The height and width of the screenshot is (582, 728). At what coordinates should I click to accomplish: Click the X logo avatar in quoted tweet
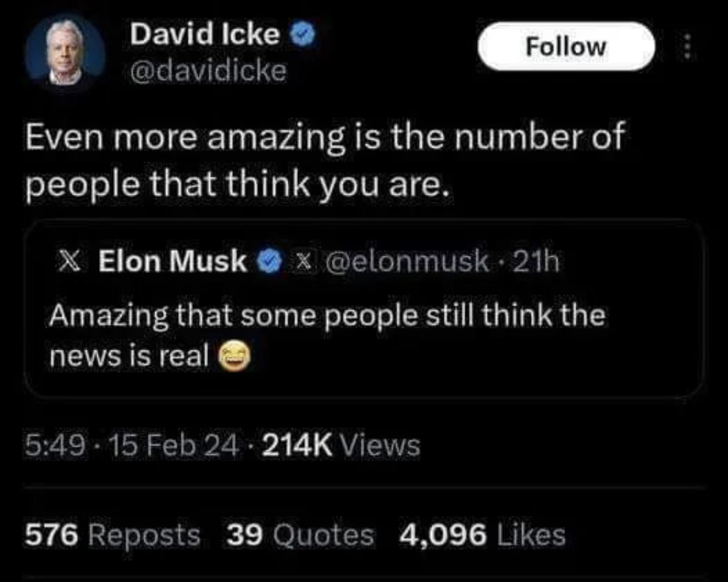click(x=70, y=261)
